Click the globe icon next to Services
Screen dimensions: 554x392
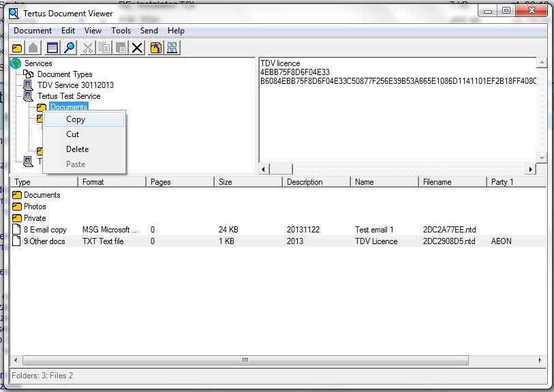coord(16,63)
